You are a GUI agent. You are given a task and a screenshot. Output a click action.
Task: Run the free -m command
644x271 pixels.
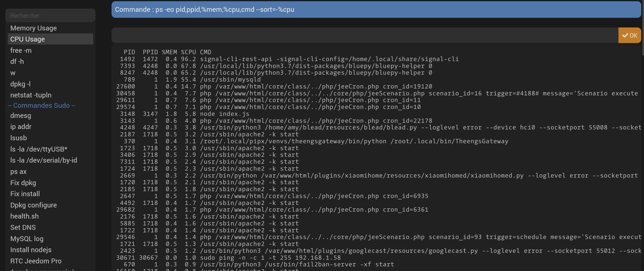tap(21, 50)
